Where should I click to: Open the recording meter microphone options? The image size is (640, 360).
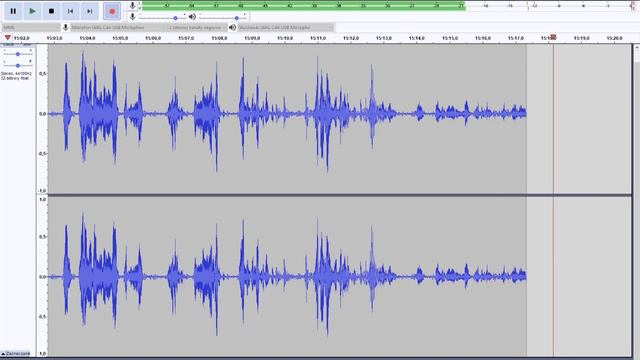pos(132,6)
